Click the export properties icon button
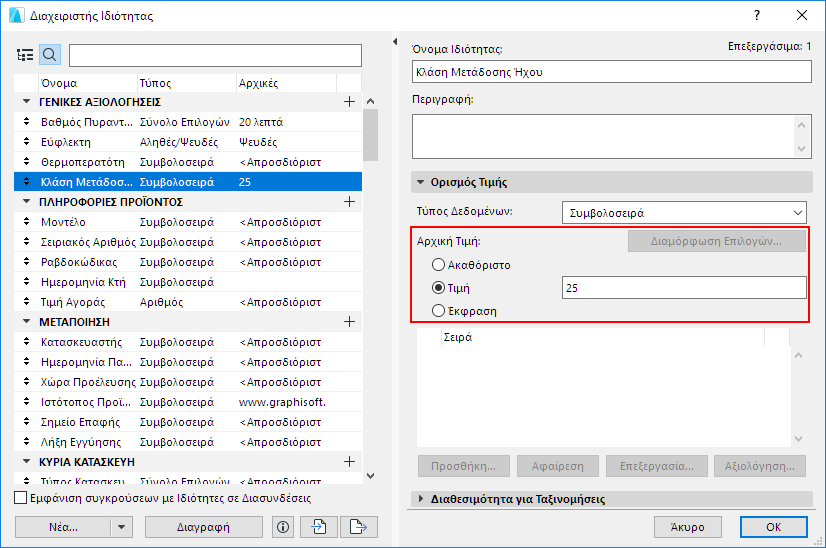Screen dimensions: 826x548 359,527
